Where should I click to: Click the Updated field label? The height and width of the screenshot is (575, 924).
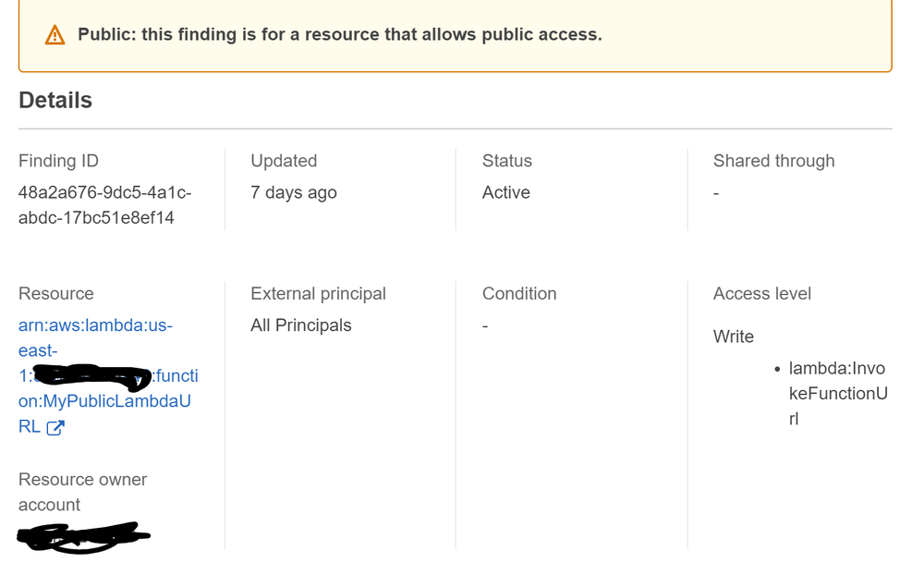(x=284, y=161)
